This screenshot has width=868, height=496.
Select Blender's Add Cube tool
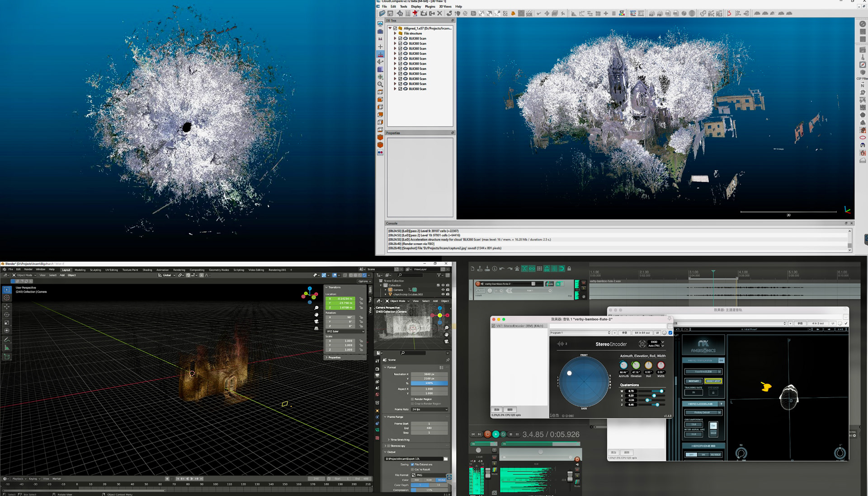pos(7,356)
